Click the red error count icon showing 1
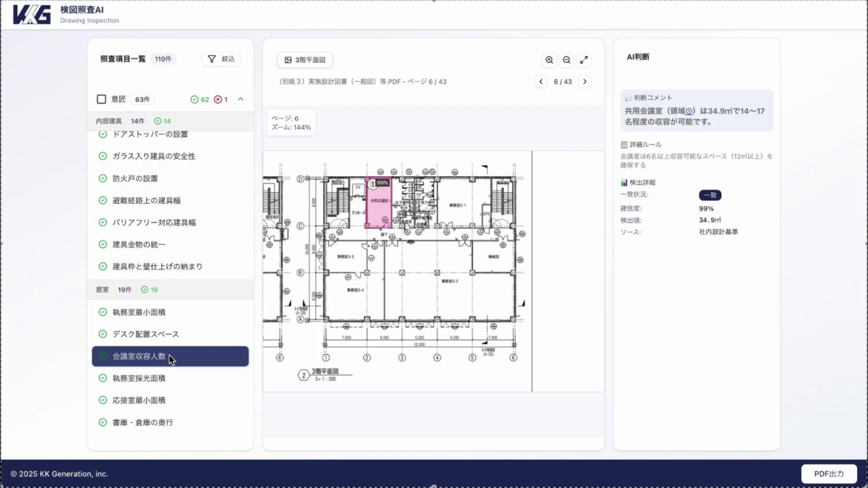Image resolution: width=868 pixels, height=488 pixels. pyautogui.click(x=218, y=100)
